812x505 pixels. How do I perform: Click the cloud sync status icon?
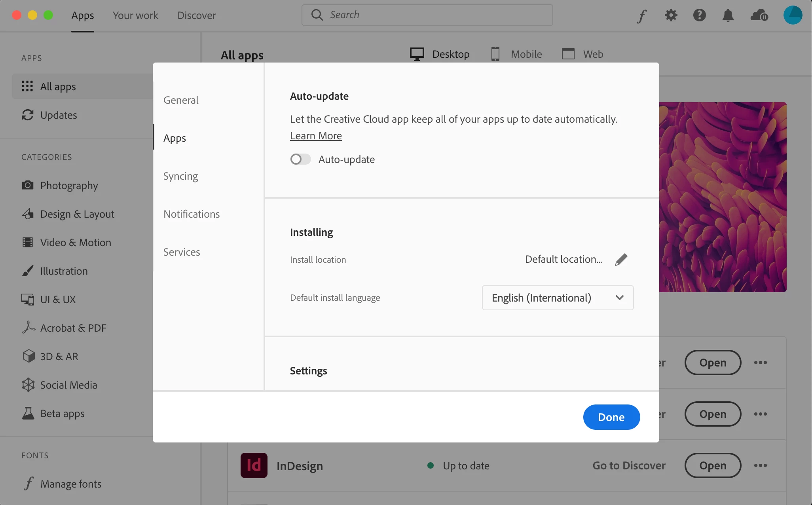point(759,15)
